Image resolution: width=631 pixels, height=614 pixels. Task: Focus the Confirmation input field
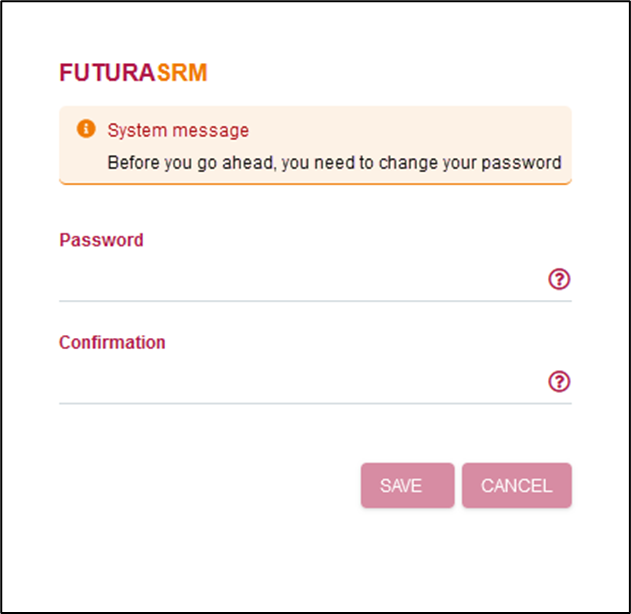(x=302, y=381)
